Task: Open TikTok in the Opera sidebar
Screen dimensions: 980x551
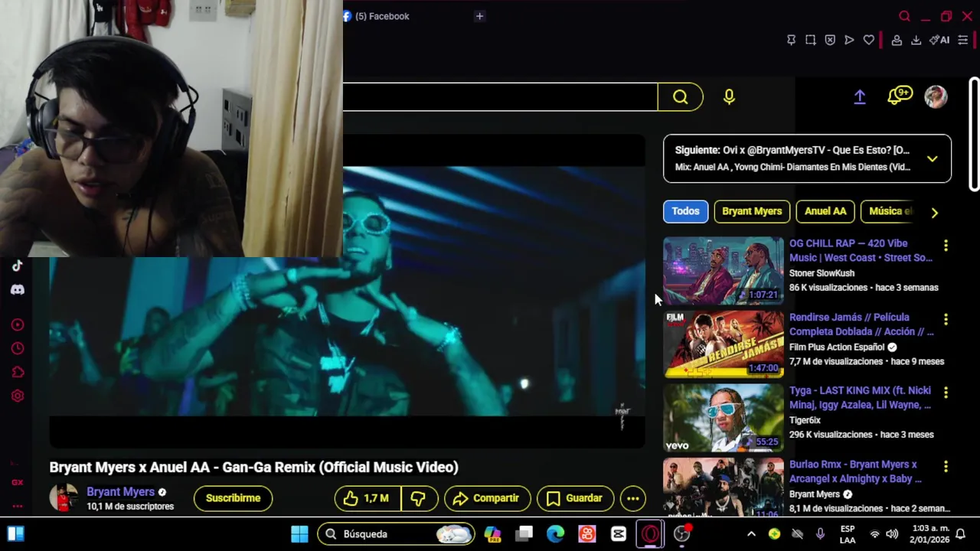Action: click(x=18, y=266)
